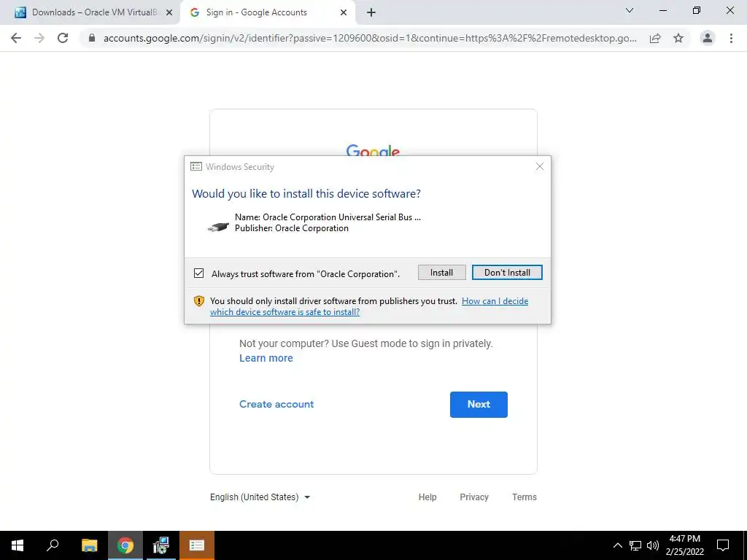
Task: Open How can I decide device software link
Action: (x=369, y=306)
